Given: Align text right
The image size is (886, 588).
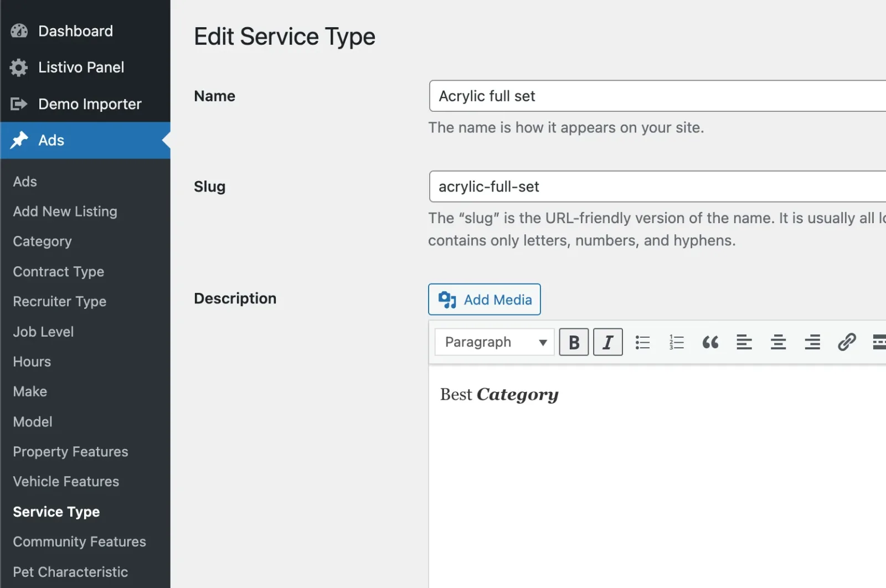Looking at the screenshot, I should click(812, 342).
